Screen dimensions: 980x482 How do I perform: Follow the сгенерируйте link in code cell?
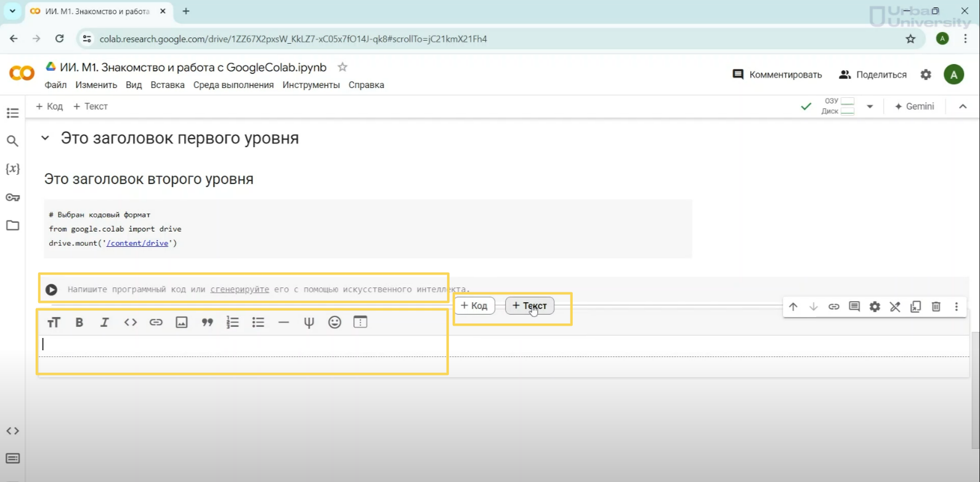240,289
